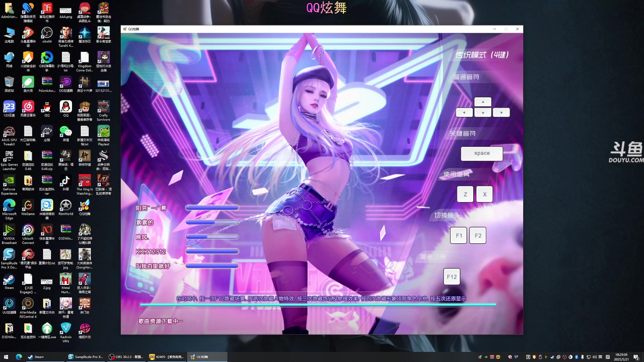Toggle the 英 input language indicator

(600, 357)
